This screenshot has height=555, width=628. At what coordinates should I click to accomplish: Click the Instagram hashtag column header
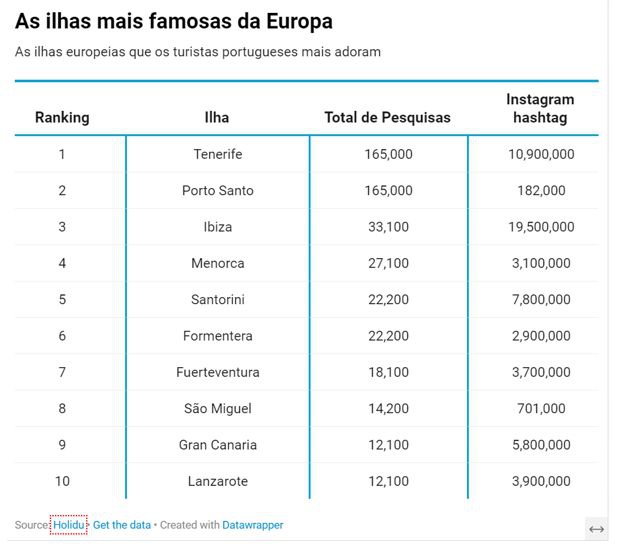pos(540,108)
